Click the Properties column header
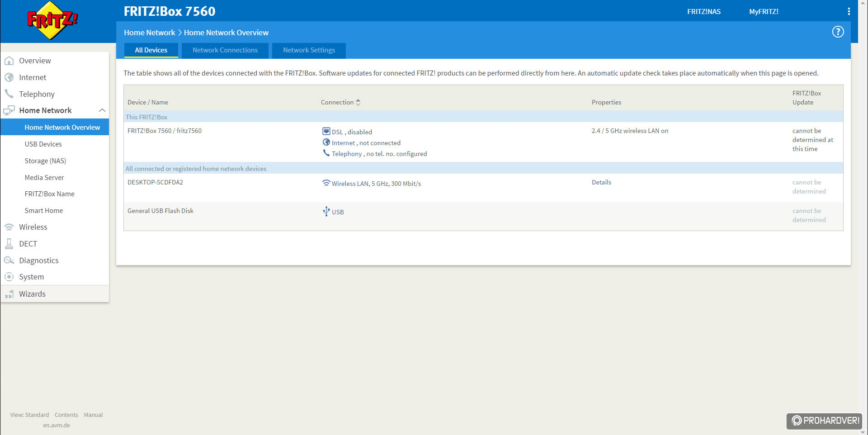The width and height of the screenshot is (868, 435). coord(606,102)
